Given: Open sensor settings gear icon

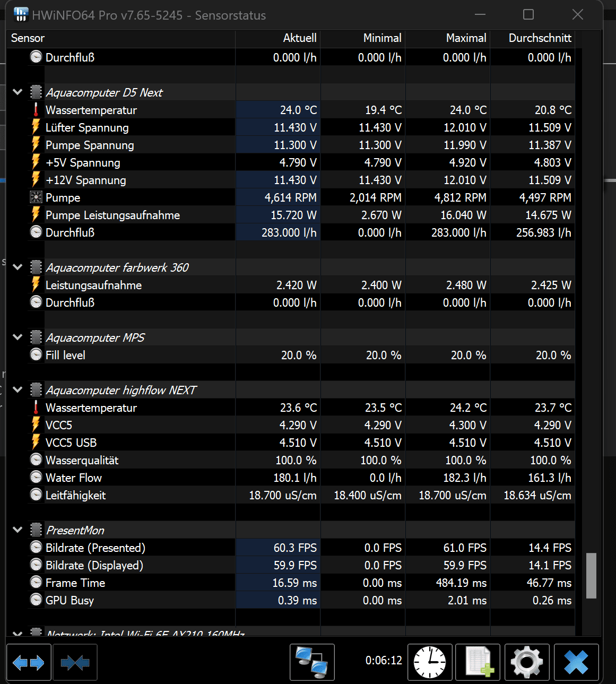Looking at the screenshot, I should click(527, 662).
